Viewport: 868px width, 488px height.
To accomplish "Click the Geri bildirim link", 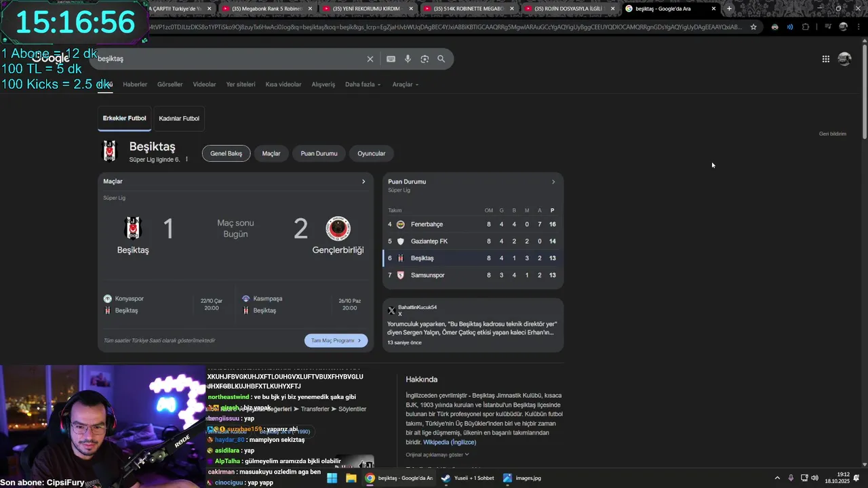I will [x=833, y=134].
